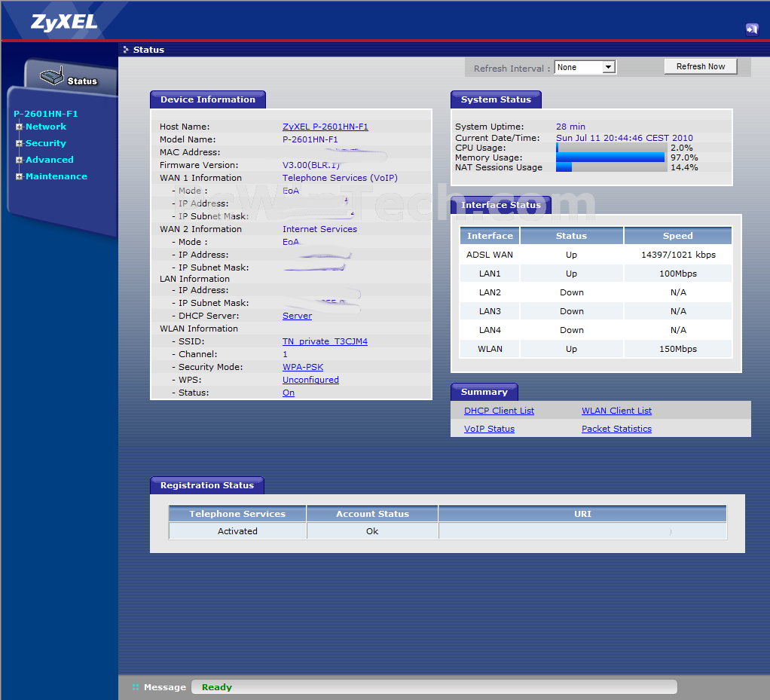Click the Memory Usage progress bar
This screenshot has height=700, width=770.
[611, 157]
